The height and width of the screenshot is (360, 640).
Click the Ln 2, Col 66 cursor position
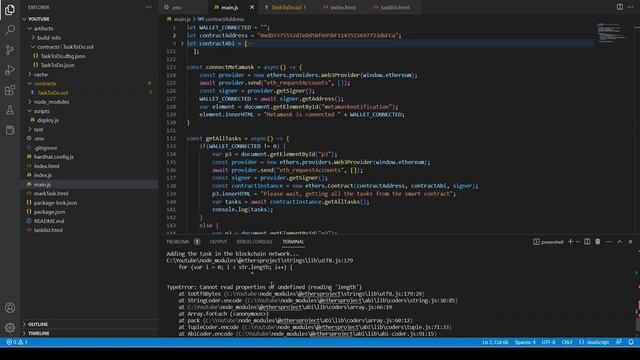[495, 342]
